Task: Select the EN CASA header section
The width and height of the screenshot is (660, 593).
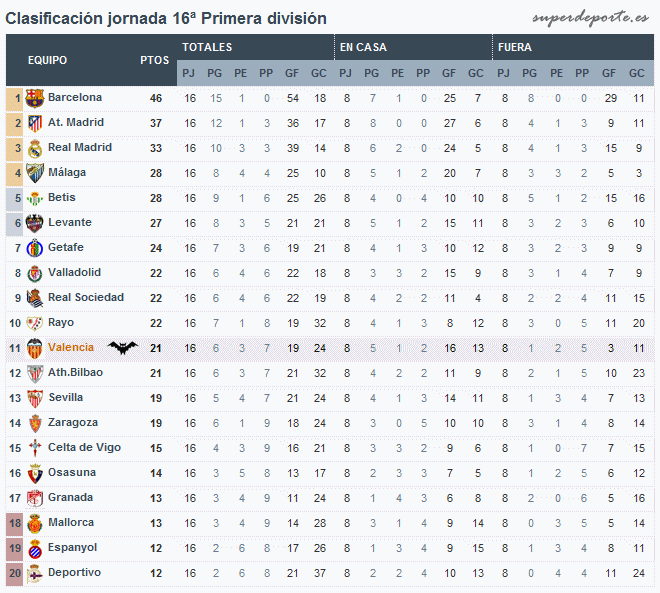Action: (x=413, y=47)
